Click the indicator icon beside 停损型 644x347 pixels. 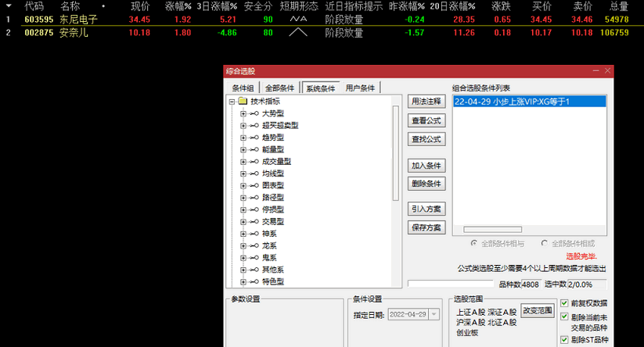(x=254, y=209)
